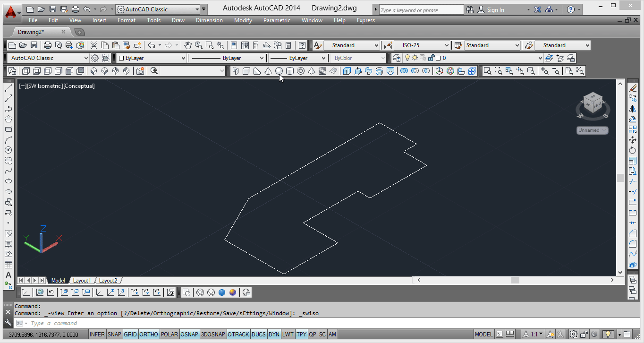Click the Sign In button
The width and height of the screenshot is (644, 343).
pyautogui.click(x=495, y=9)
